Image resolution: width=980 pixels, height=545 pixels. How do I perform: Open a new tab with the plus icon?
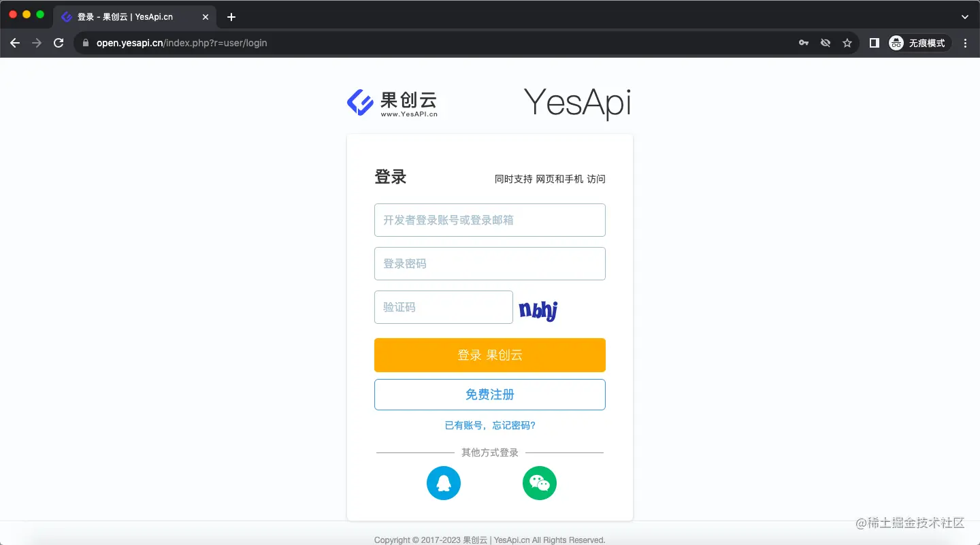point(231,17)
